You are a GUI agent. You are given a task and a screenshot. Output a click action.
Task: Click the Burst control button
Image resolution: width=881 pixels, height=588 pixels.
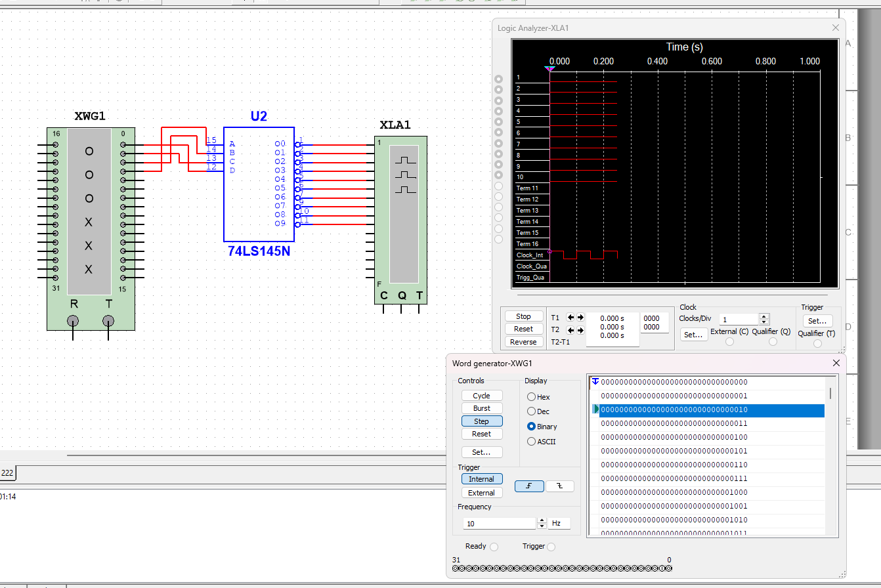pyautogui.click(x=481, y=408)
